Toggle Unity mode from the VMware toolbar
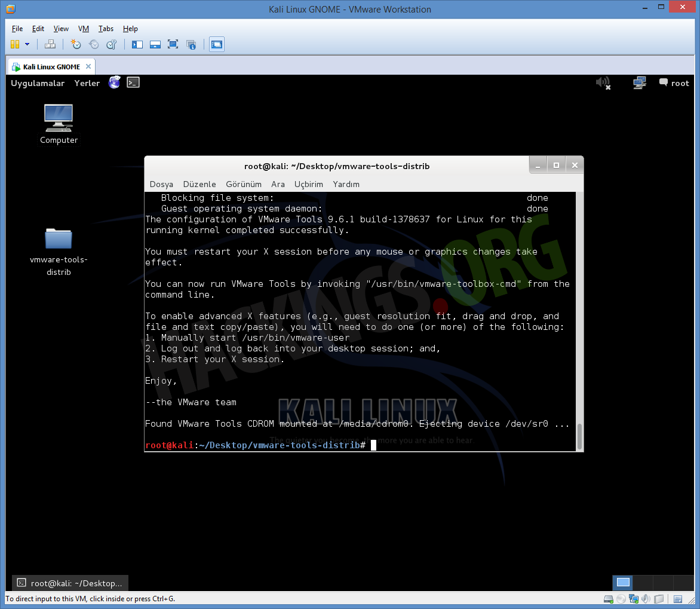 tap(192, 44)
